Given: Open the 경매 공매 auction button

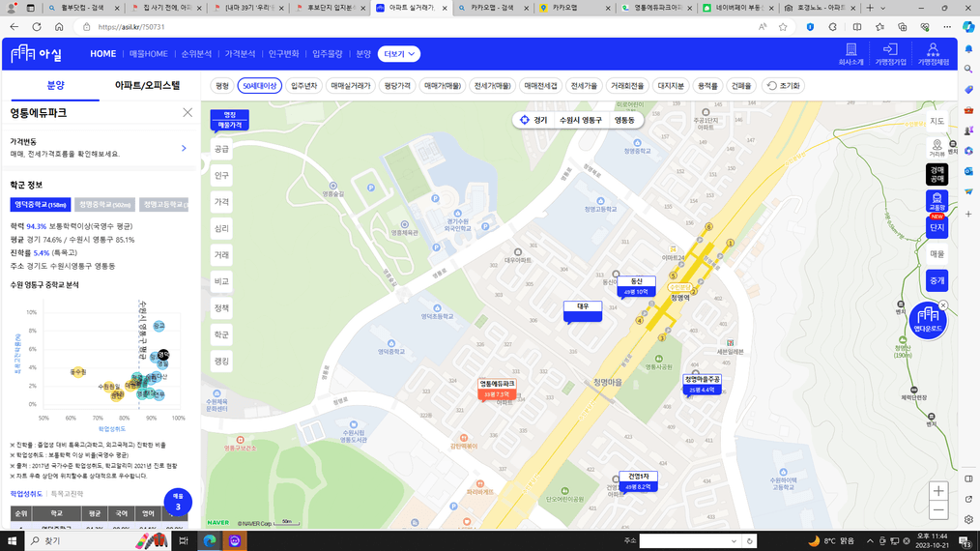Looking at the screenshot, I should point(937,175).
